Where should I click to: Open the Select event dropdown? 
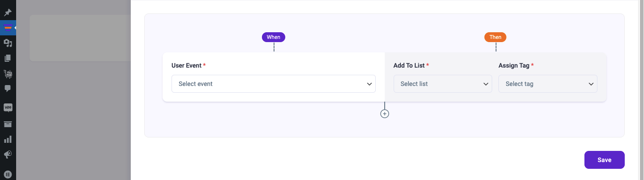(x=274, y=84)
